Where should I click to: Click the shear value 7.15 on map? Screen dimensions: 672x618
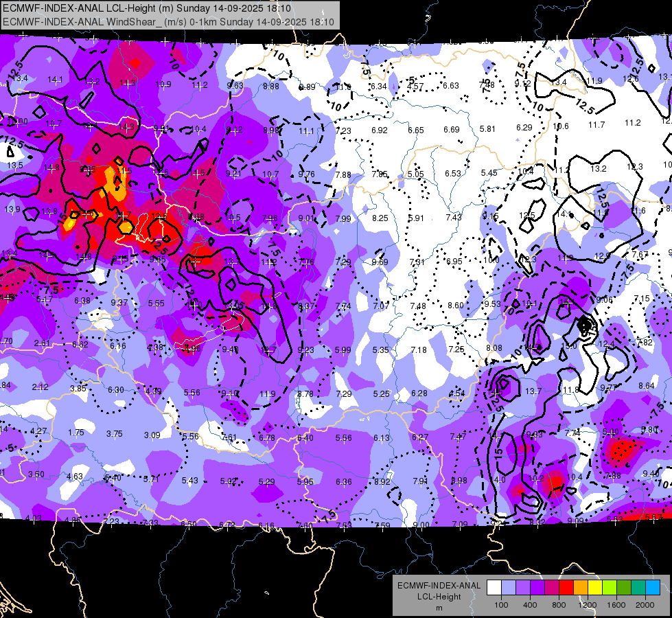[x=642, y=299]
